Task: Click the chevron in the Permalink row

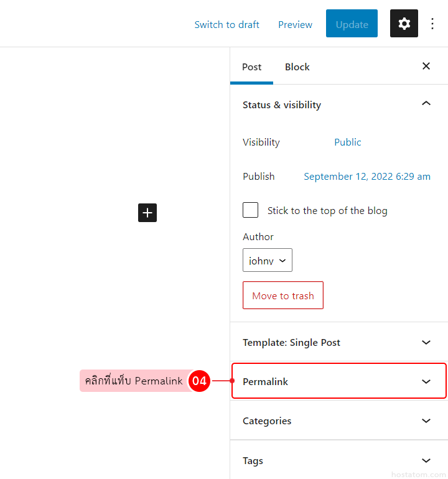Action: click(x=426, y=381)
